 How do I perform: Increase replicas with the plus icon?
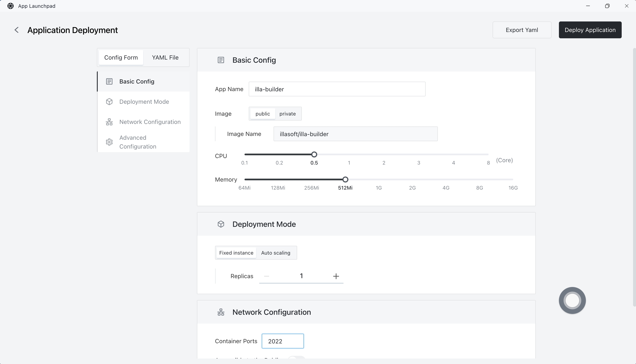tap(336, 276)
